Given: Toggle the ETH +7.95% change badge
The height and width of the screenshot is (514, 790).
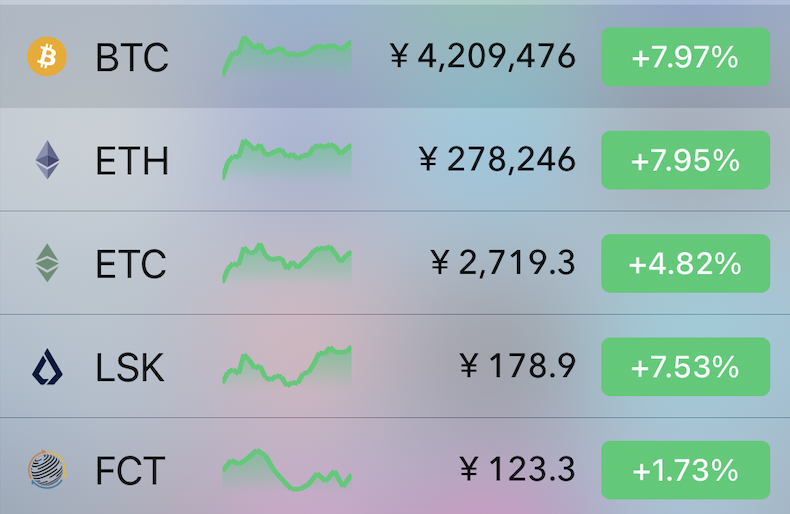Looking at the screenshot, I should (685, 160).
